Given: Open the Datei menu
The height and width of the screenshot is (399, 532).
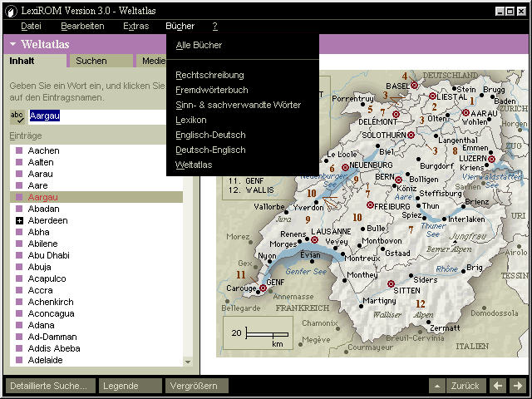Looking at the screenshot, I should tap(31, 26).
